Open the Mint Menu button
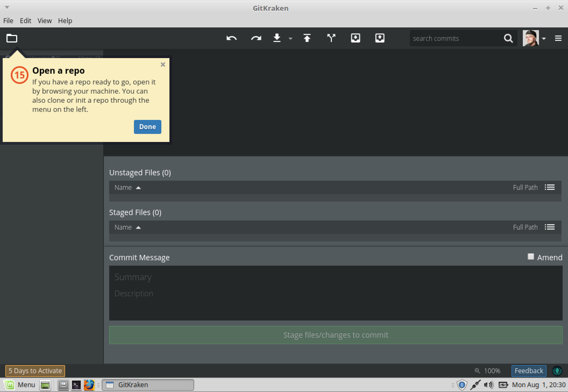This screenshot has width=568, height=392. coord(20,385)
